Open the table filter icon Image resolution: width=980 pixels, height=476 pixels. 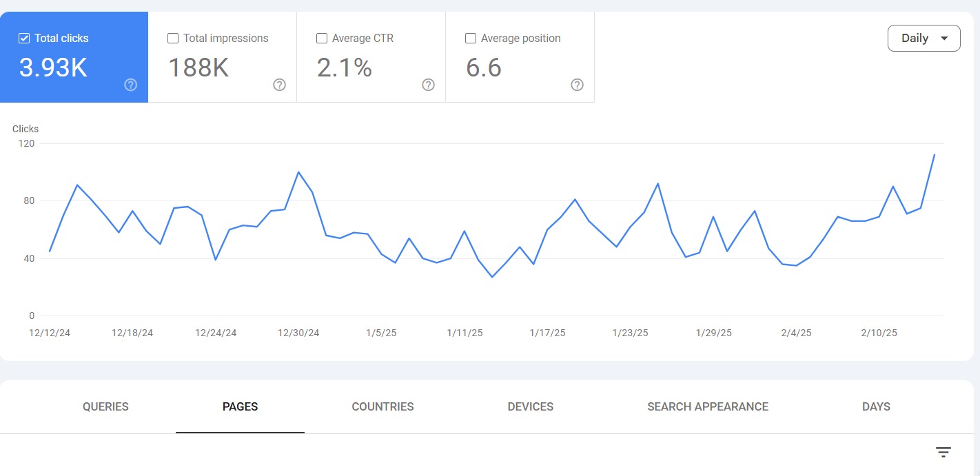[943, 451]
